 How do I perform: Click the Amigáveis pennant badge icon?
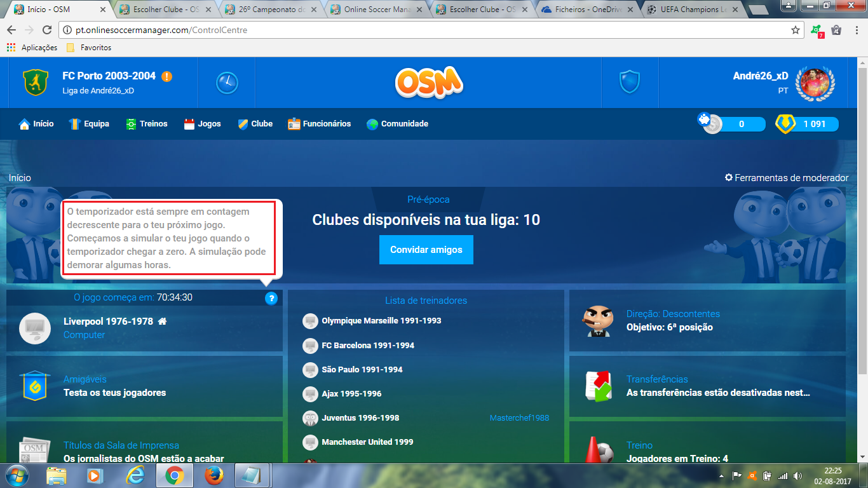(34, 386)
